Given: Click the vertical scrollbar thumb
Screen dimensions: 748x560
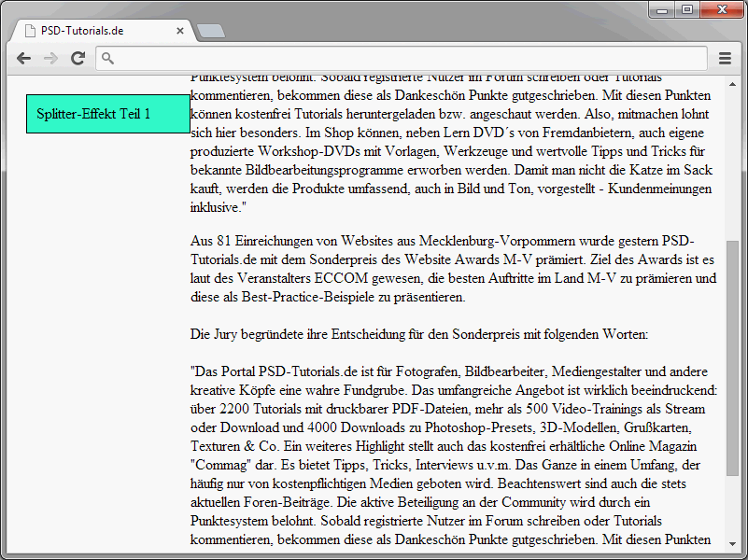Looking at the screenshot, I should [x=732, y=357].
